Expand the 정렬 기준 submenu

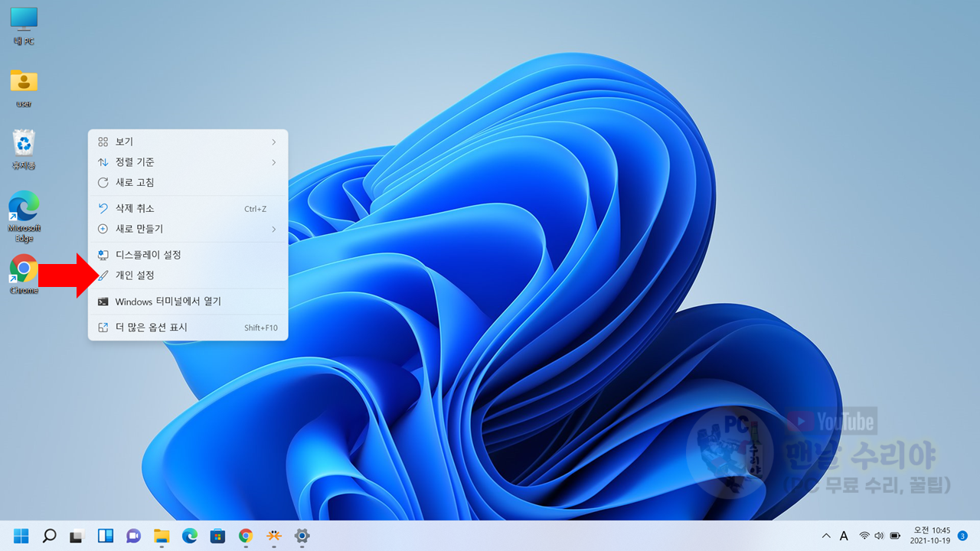click(x=188, y=162)
